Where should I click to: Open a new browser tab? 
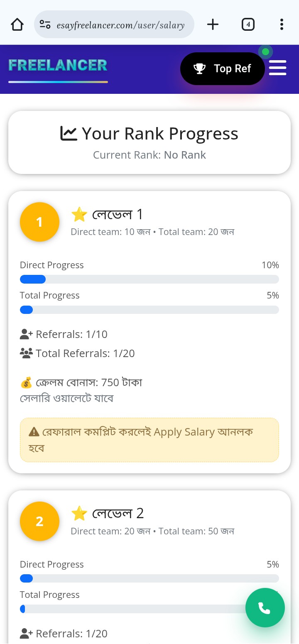click(x=213, y=24)
